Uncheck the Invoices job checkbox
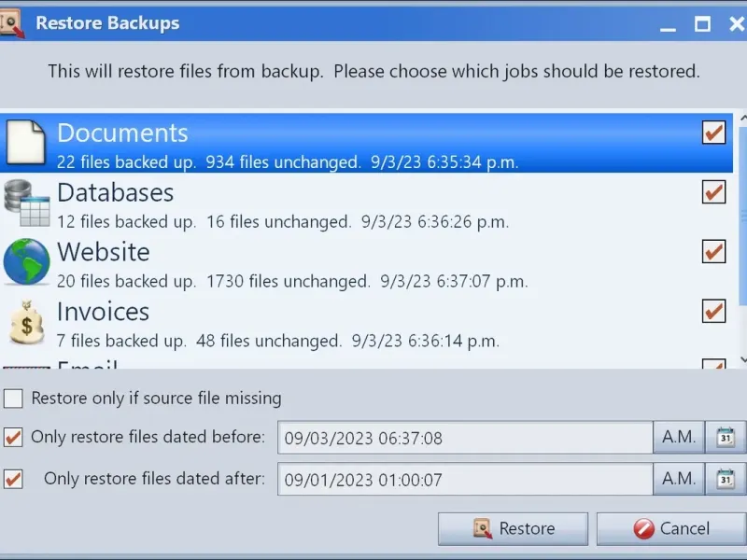This screenshot has width=747, height=560. (713, 311)
